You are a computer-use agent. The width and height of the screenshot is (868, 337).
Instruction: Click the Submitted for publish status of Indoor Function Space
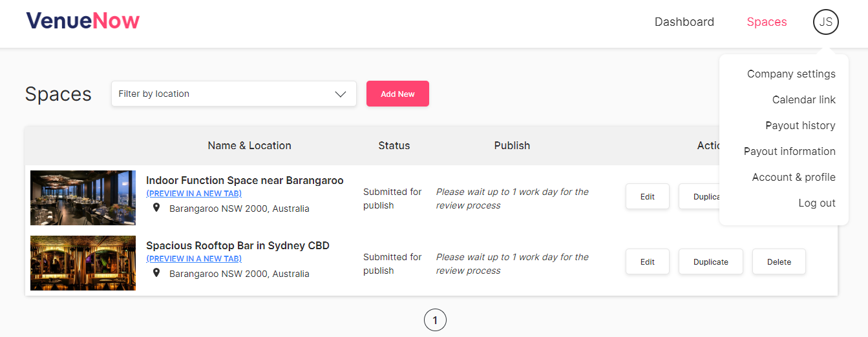[x=392, y=198]
